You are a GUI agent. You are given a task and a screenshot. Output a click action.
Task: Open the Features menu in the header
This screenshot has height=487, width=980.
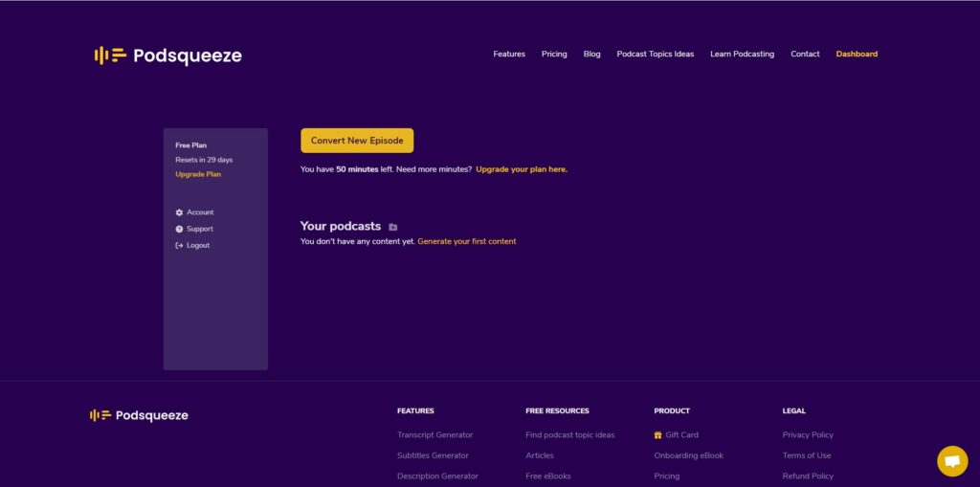[509, 54]
